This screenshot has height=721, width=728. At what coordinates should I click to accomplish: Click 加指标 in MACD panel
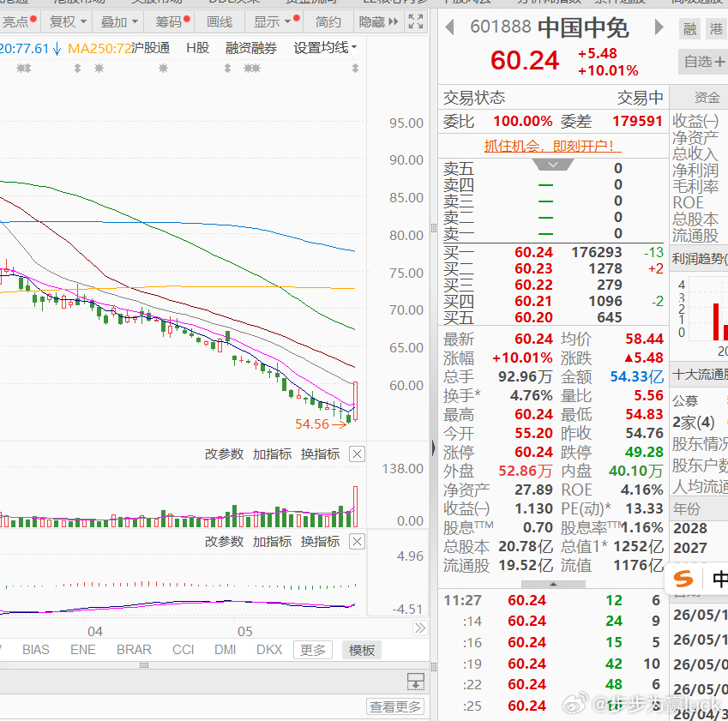click(272, 541)
